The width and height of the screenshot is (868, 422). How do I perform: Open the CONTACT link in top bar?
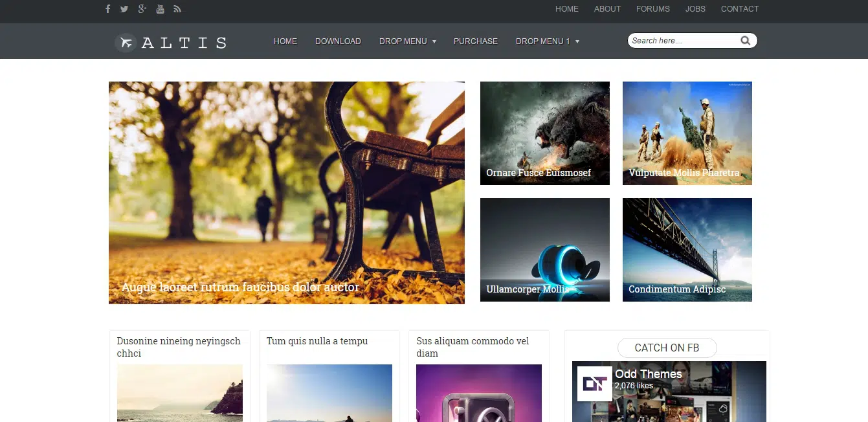[x=739, y=9]
